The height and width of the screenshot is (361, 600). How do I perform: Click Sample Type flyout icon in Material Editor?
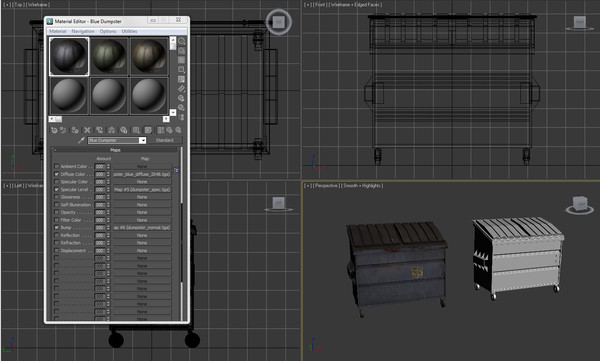tap(182, 41)
